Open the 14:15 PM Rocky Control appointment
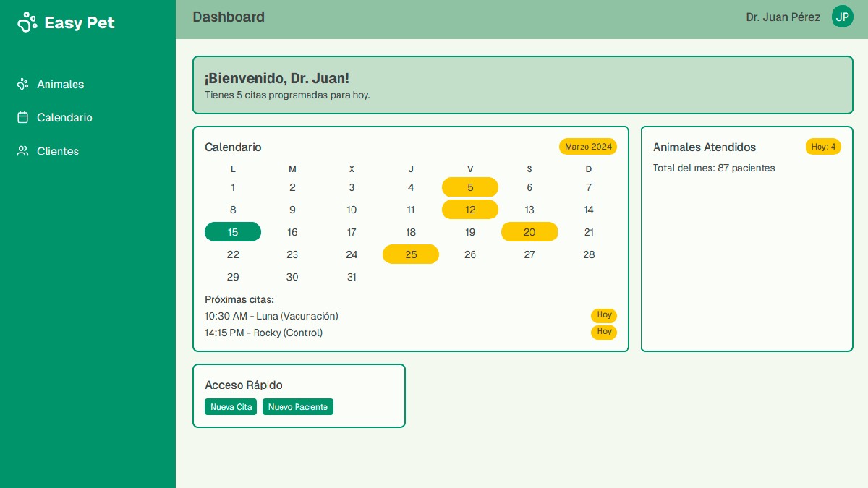The height and width of the screenshot is (488, 868). [x=263, y=333]
